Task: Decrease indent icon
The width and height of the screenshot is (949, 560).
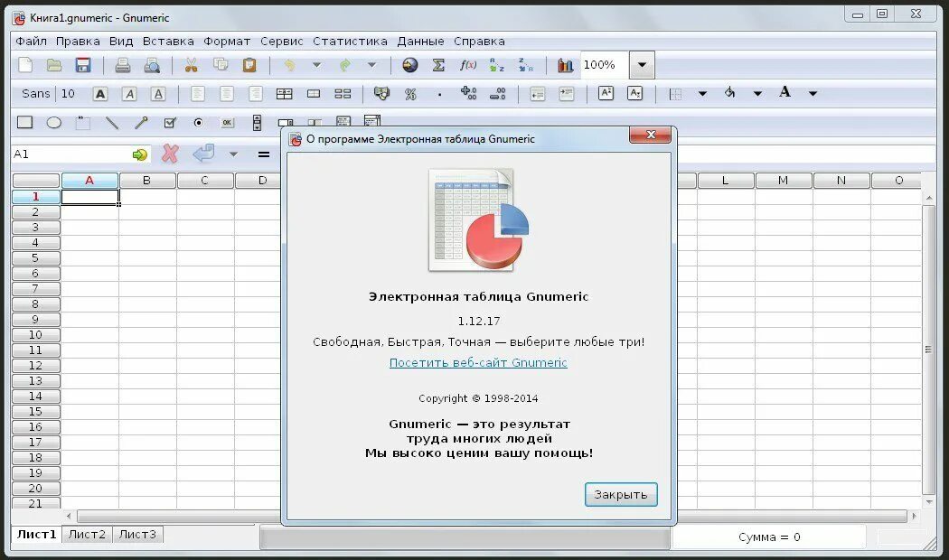Action: 538,94
